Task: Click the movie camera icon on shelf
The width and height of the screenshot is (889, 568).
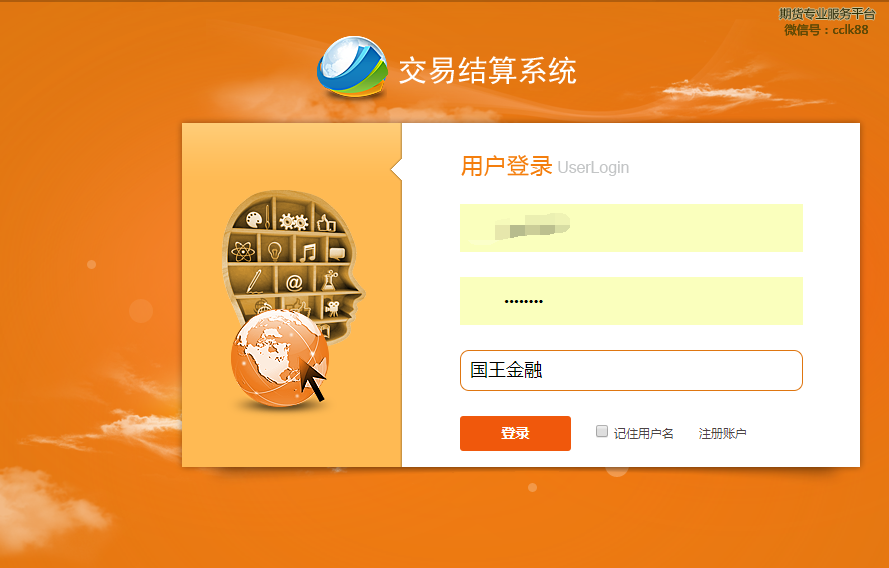Action: (x=332, y=308)
